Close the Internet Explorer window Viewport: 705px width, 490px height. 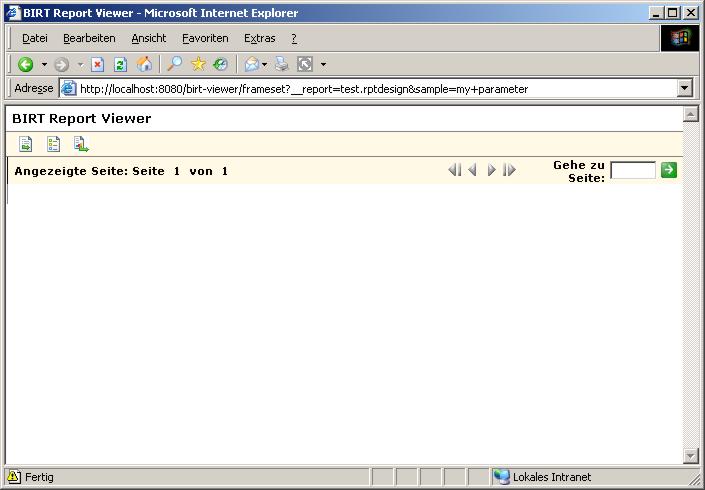[x=691, y=13]
